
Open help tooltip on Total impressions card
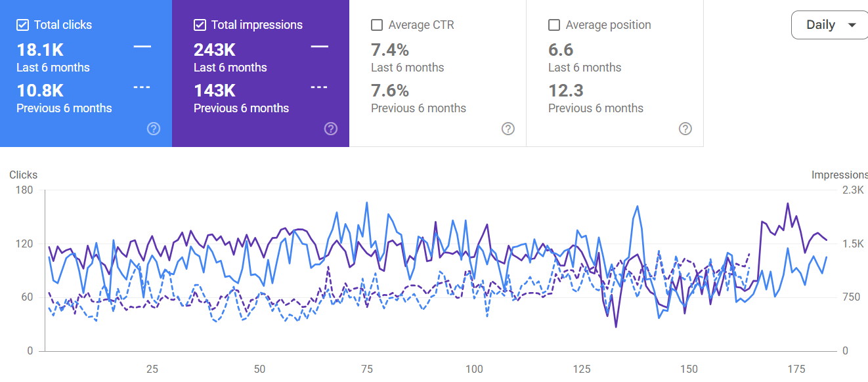[x=331, y=129]
